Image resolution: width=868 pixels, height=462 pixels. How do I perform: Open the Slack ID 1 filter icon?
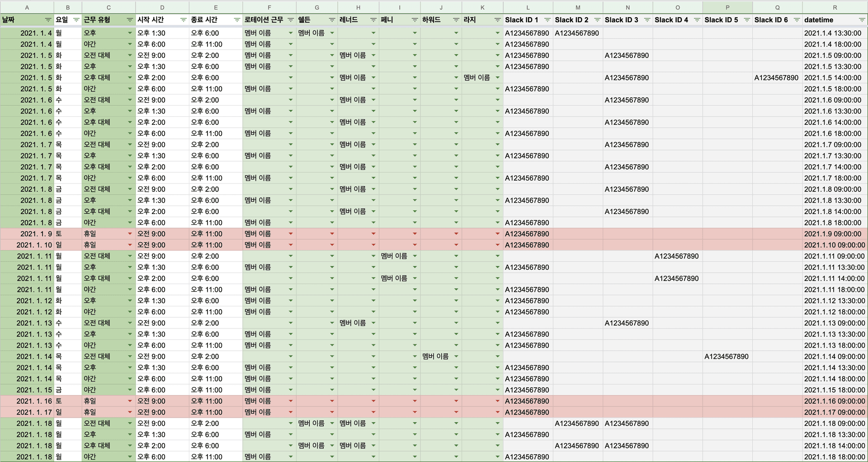[x=547, y=20]
